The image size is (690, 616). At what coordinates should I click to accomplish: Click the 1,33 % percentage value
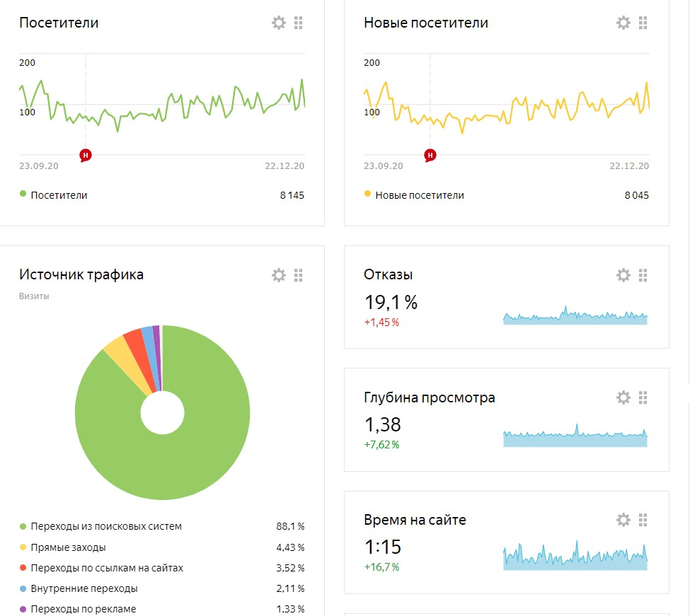[x=290, y=609]
